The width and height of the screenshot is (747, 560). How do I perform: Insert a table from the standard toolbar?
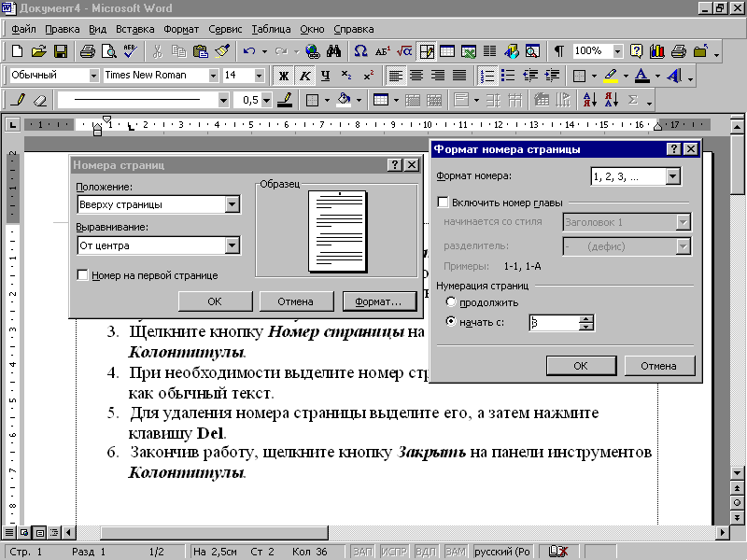tap(447, 51)
